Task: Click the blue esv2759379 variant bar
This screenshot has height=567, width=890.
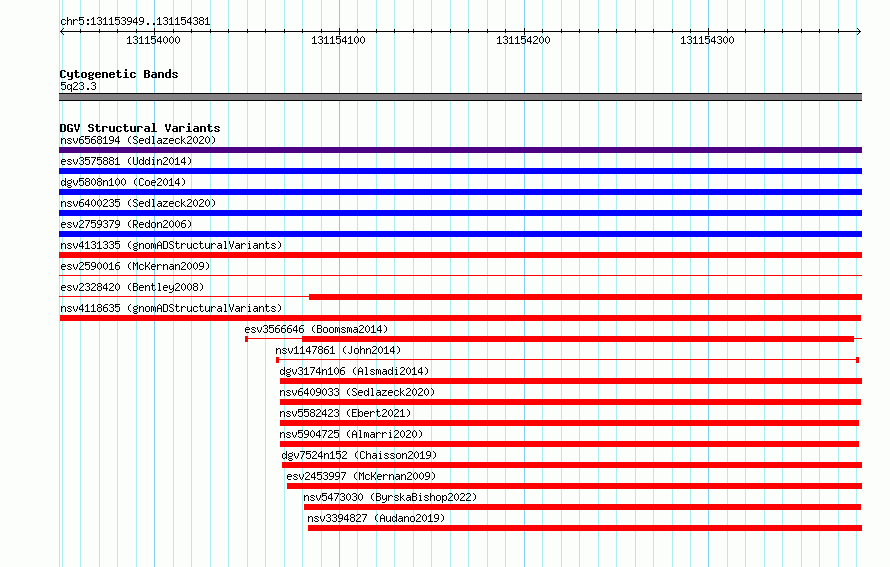Action: coord(460,234)
